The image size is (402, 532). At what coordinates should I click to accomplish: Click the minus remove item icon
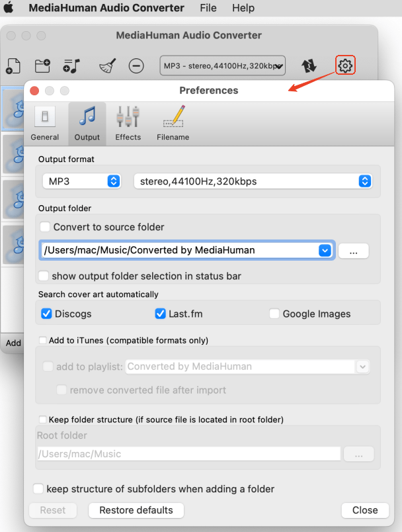coord(136,66)
